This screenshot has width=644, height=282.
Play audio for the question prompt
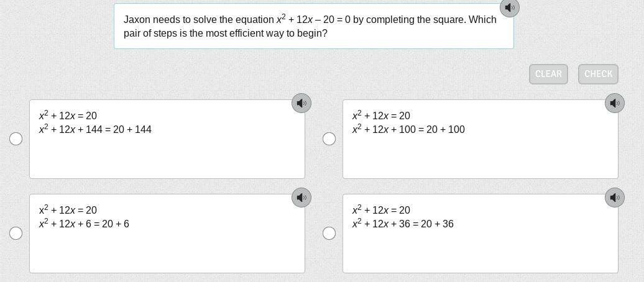pos(510,7)
